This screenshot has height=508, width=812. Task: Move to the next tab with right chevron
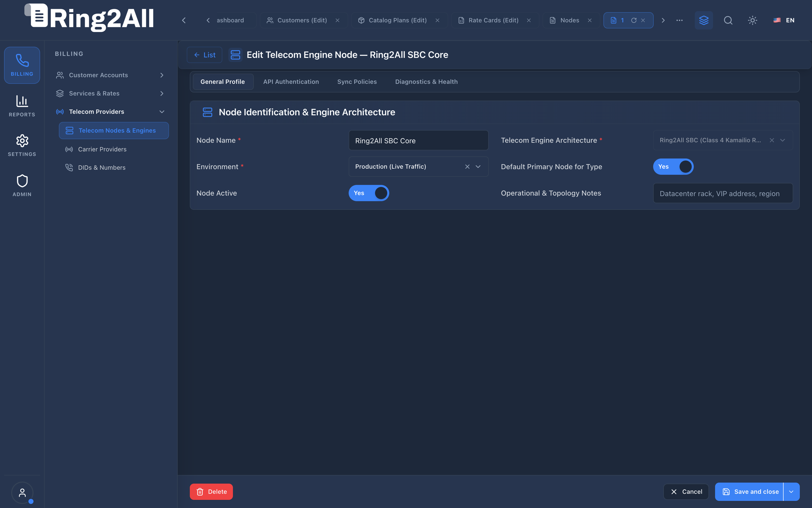pyautogui.click(x=663, y=20)
